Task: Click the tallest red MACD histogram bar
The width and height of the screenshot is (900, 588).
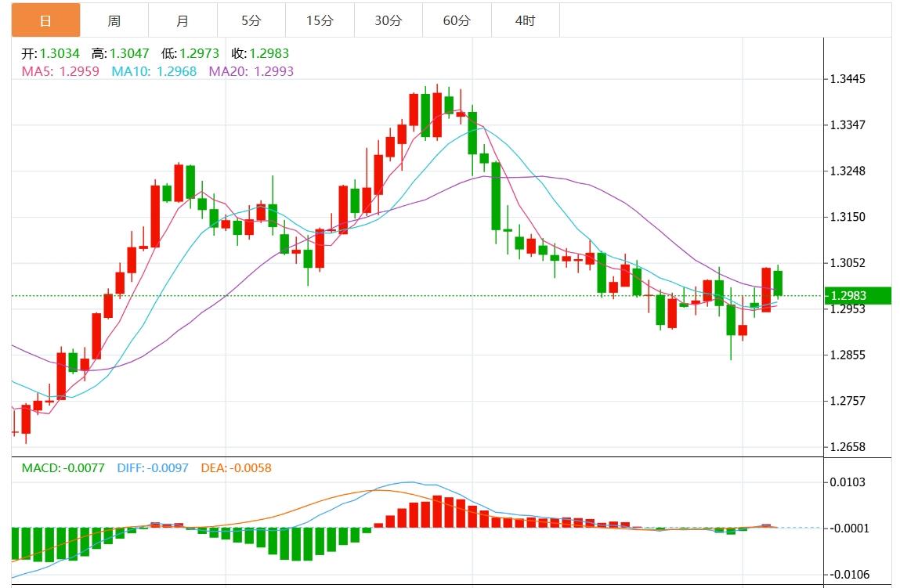Action: [x=437, y=512]
